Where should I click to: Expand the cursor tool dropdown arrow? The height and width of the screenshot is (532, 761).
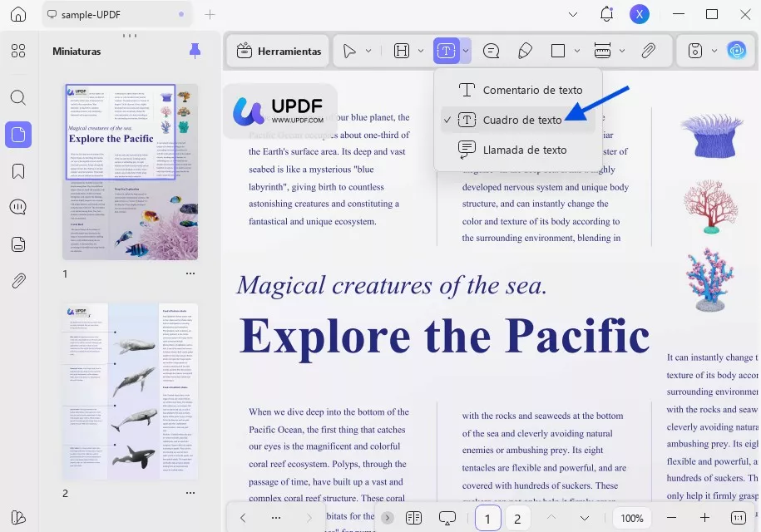368,51
